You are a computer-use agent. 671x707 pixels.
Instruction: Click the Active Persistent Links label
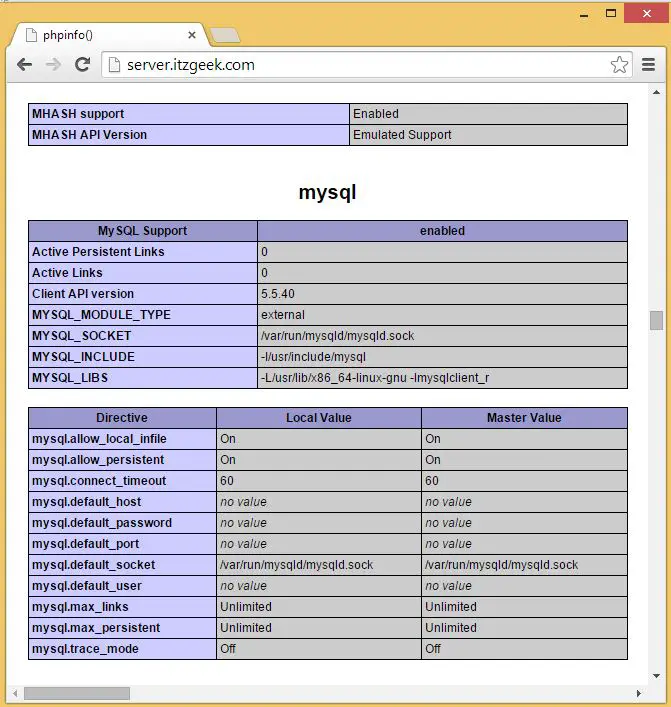[x=98, y=252]
